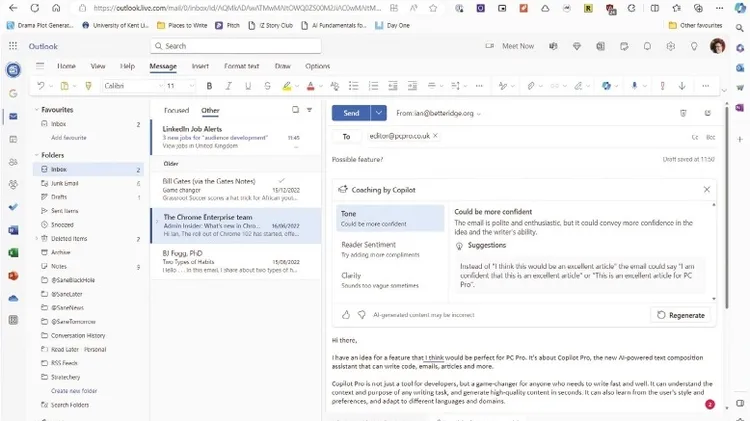
Task: Click the attach file paperclip icon
Action: tap(530, 86)
